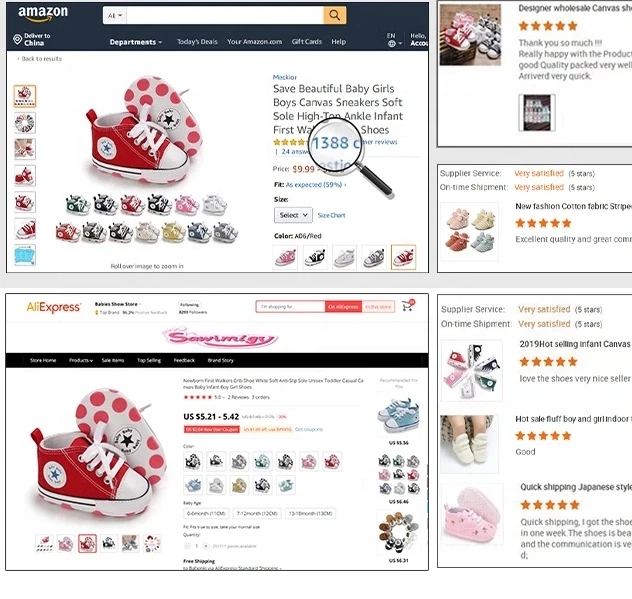This screenshot has width=632, height=599.
Task: Choose the 13-18month (13CM) size option
Action: [311, 514]
